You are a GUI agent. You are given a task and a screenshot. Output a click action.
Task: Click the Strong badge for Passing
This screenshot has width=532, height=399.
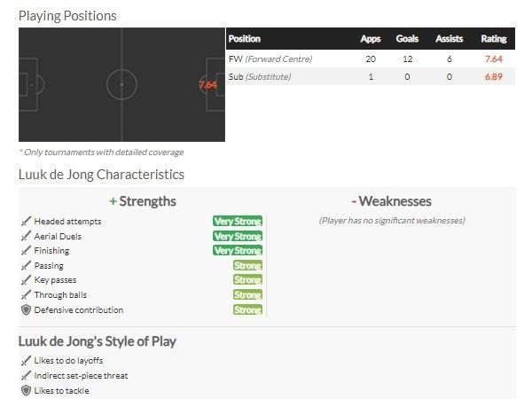pyautogui.click(x=247, y=266)
